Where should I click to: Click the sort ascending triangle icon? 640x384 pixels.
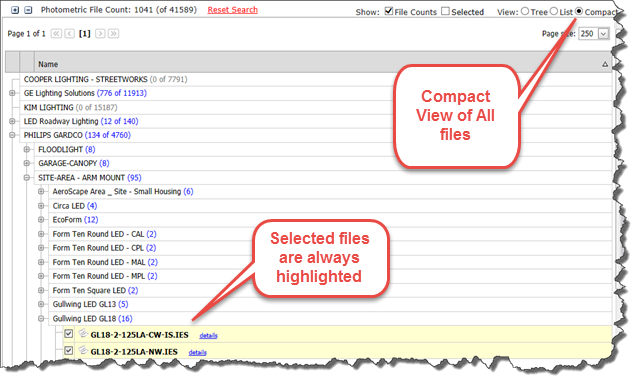point(605,64)
